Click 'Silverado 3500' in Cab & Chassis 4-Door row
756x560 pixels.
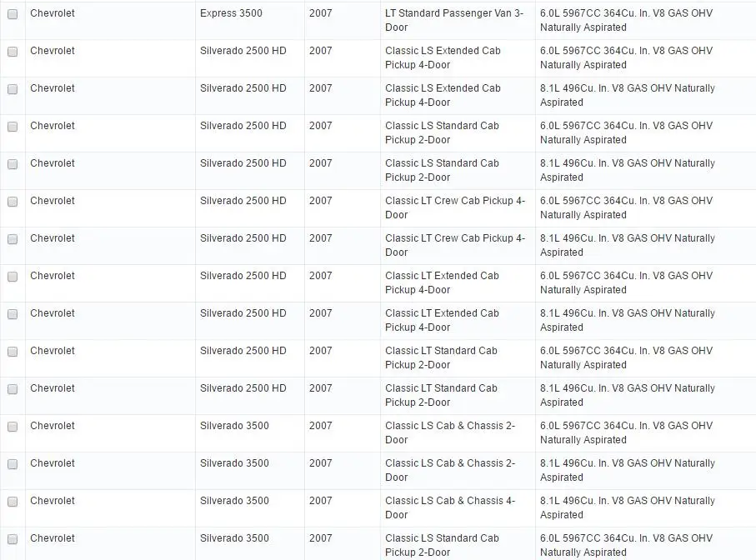(234, 501)
